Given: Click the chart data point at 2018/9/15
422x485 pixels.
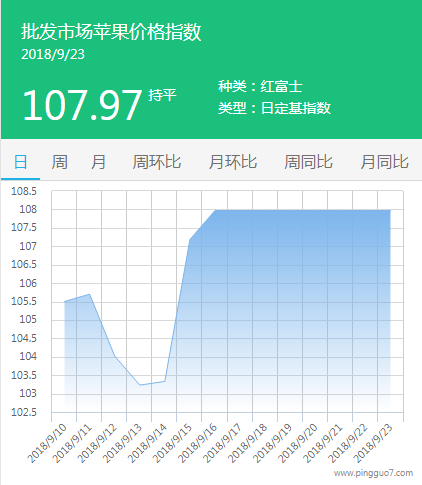Looking at the screenshot, I should click(x=190, y=240).
